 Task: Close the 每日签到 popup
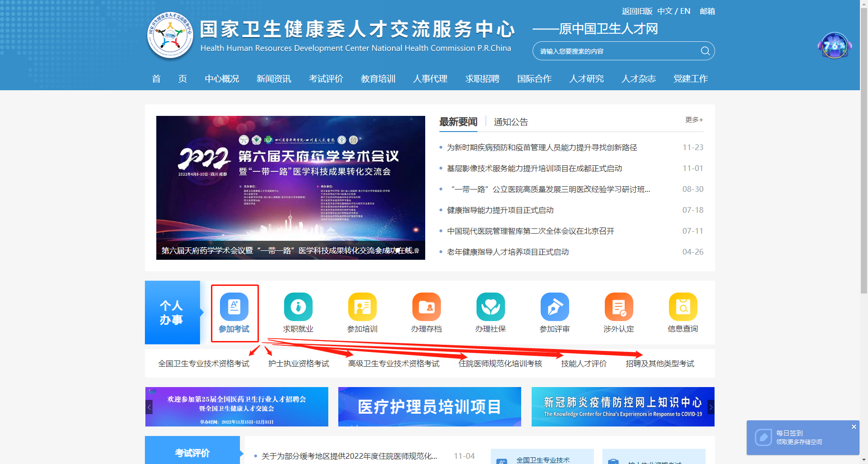pyautogui.click(x=854, y=426)
